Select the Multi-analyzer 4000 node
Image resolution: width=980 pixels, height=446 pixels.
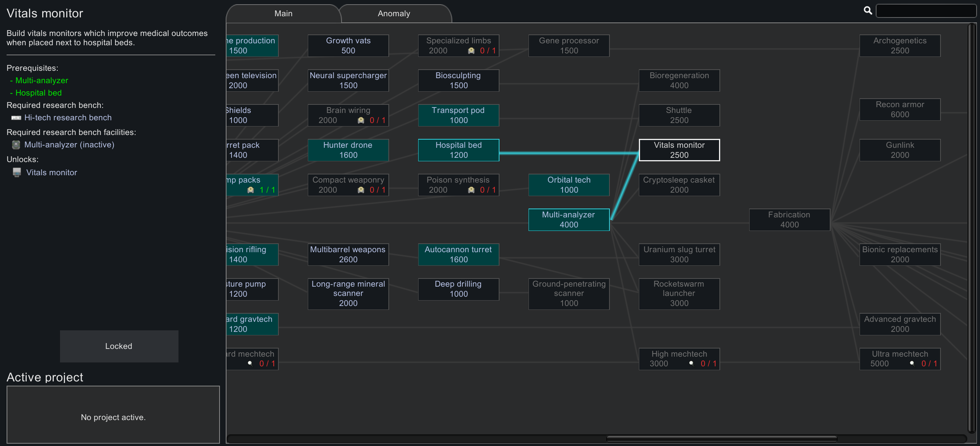(569, 220)
